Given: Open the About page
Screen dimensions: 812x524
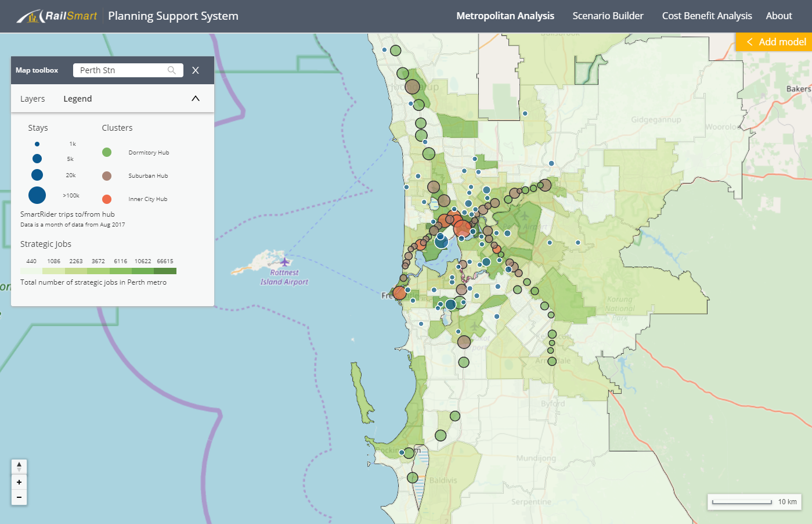Looking at the screenshot, I should (x=778, y=16).
